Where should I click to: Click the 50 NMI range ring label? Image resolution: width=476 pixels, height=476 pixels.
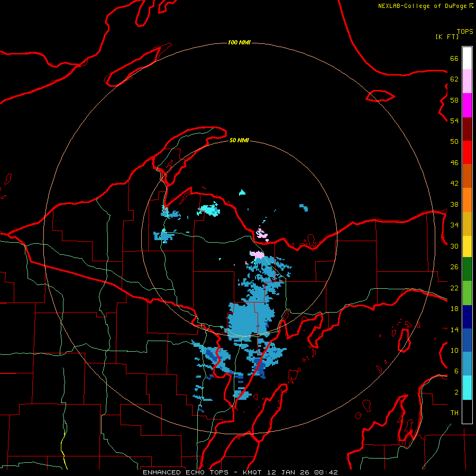tap(239, 140)
